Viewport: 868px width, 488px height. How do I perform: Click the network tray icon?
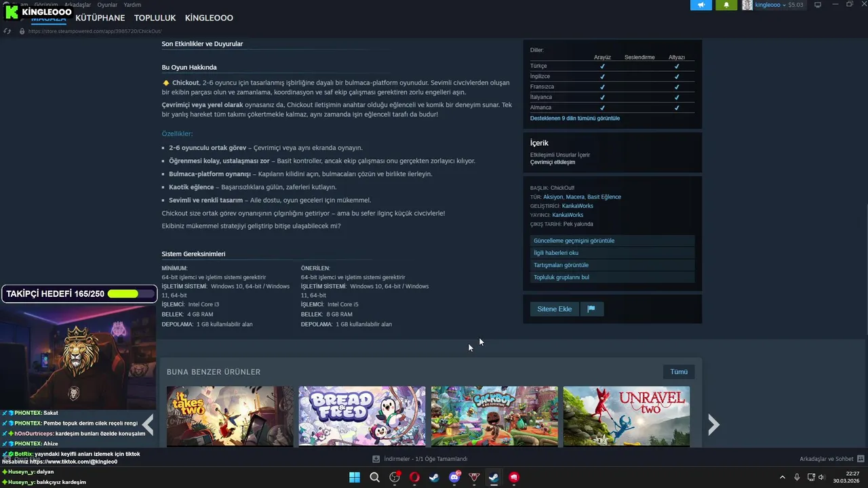812,477
